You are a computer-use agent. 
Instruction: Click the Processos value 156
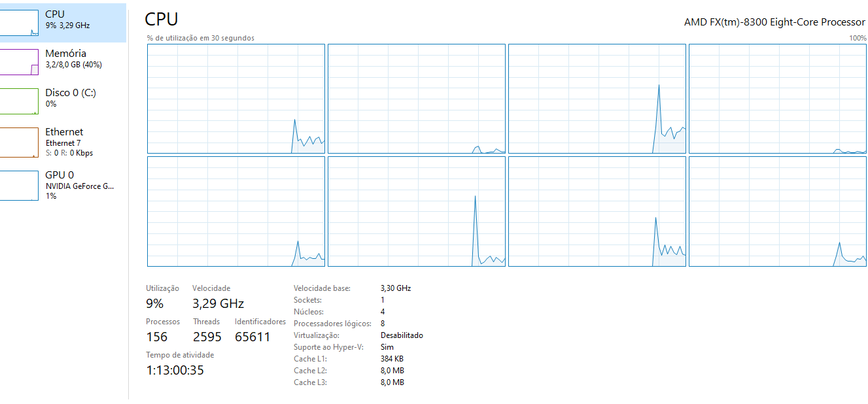(156, 337)
